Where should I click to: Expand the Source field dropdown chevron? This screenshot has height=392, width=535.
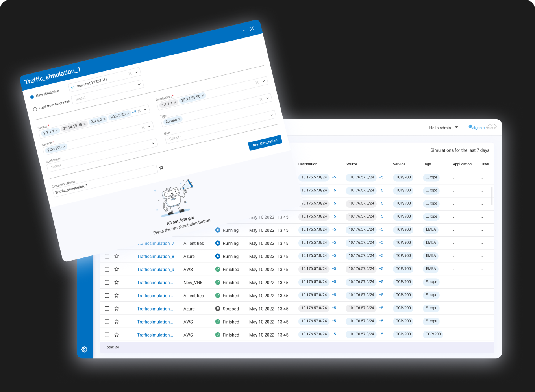[145, 109]
